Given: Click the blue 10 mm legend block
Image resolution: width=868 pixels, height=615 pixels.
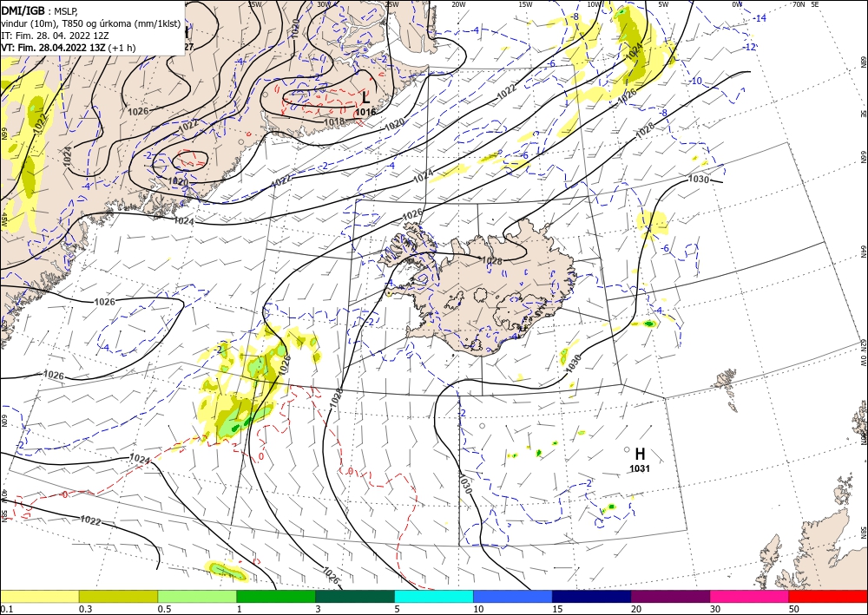Looking at the screenshot, I should pos(513,596).
